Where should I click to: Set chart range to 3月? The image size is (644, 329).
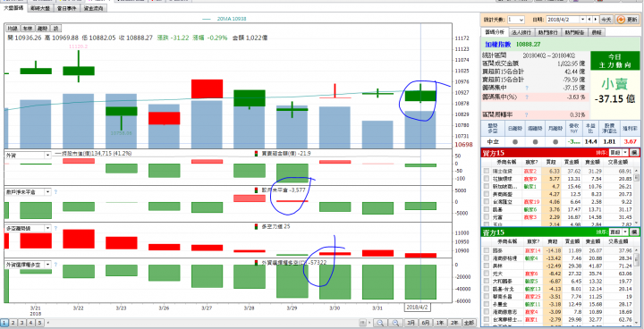click(411, 323)
